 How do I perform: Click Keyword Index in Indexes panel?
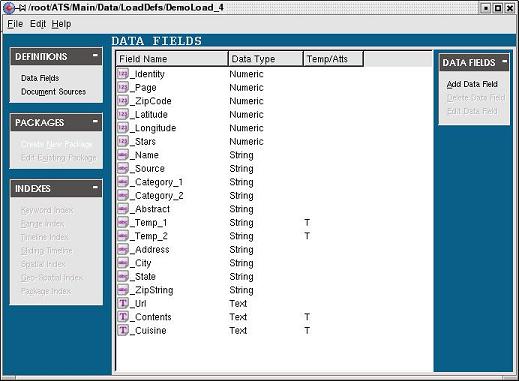pyautogui.click(x=47, y=210)
